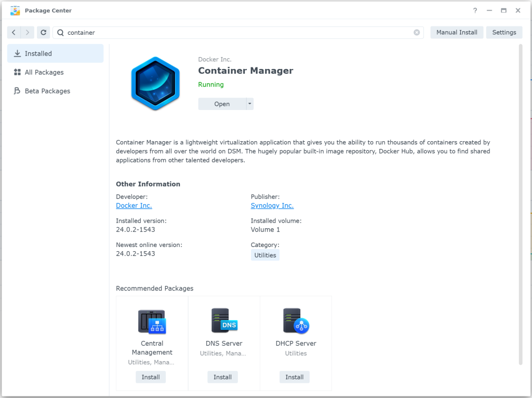Image resolution: width=532 pixels, height=398 pixels.
Task: Open the Docker Inc. developer link
Action: (x=134, y=205)
